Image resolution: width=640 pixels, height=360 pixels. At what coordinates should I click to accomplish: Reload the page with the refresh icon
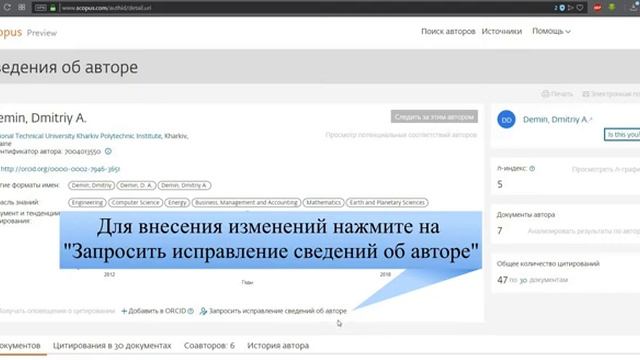(x=7, y=7)
